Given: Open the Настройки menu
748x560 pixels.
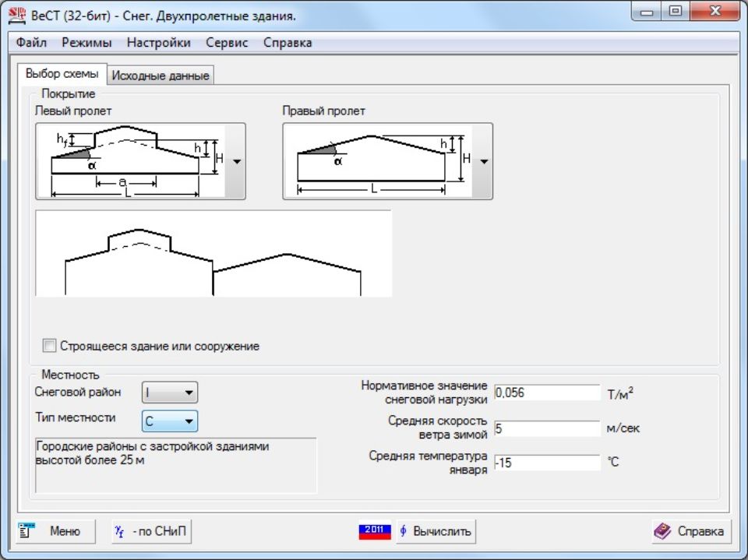Looking at the screenshot, I should click(158, 43).
